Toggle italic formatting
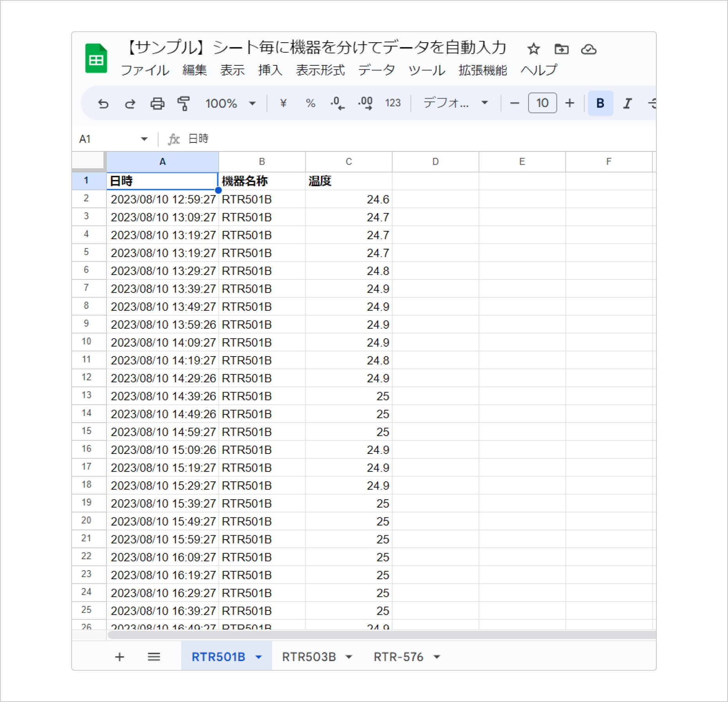728x702 pixels. [627, 103]
